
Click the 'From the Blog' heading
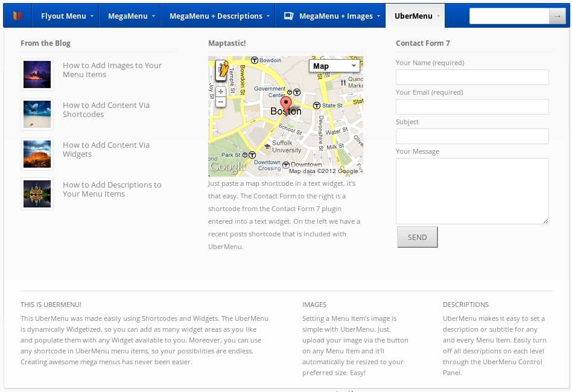click(46, 43)
